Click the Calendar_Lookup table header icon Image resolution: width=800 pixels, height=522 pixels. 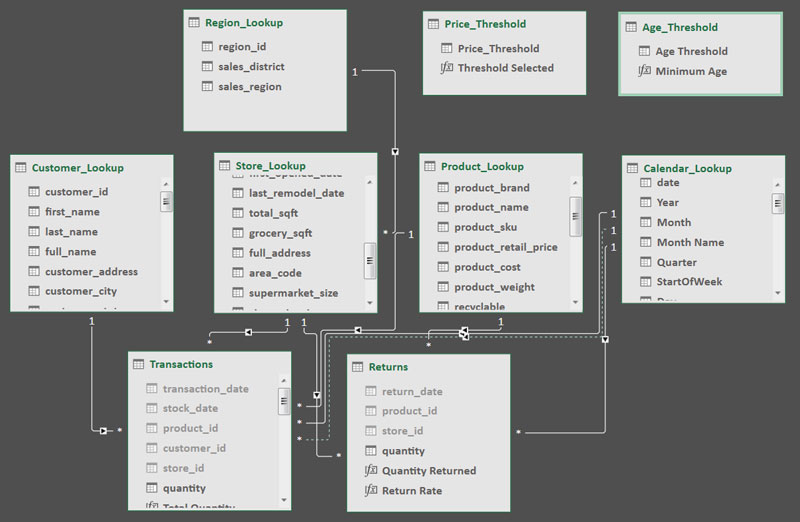click(631, 168)
